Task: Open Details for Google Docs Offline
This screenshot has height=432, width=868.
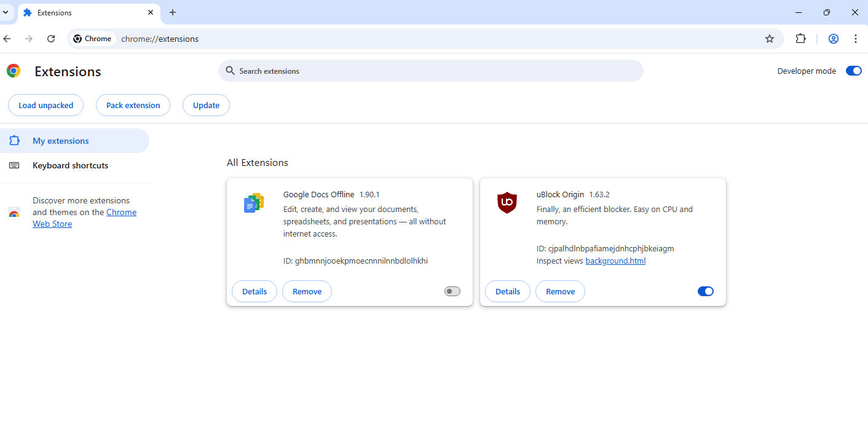Action: [254, 291]
